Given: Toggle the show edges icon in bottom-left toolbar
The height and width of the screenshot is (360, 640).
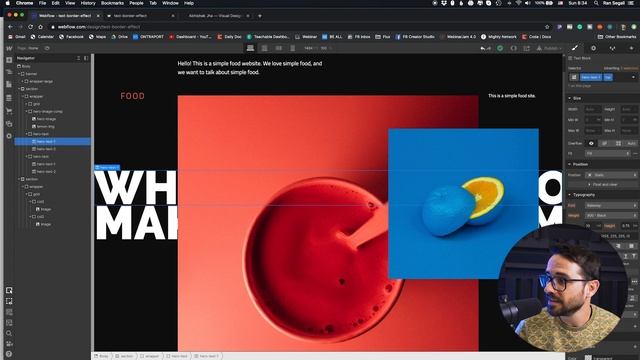Looking at the screenshot, I should (x=9, y=301).
